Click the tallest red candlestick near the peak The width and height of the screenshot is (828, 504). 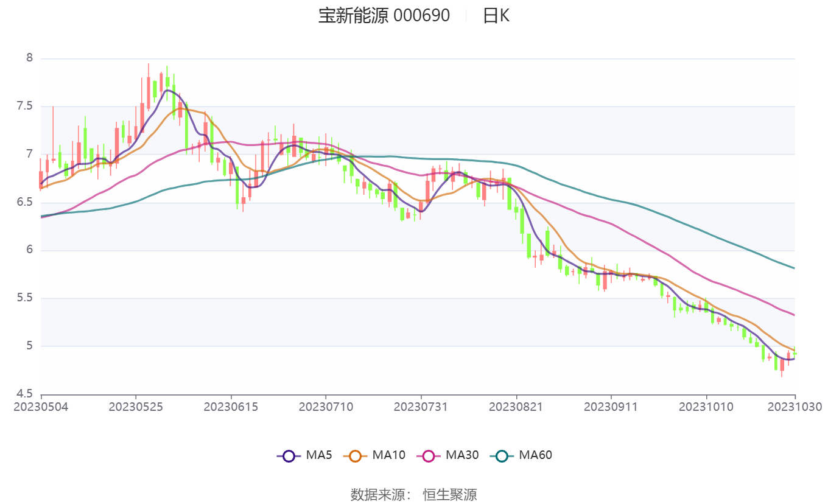(148, 93)
